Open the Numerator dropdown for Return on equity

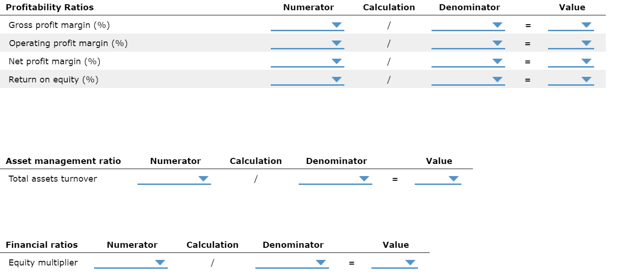point(336,80)
